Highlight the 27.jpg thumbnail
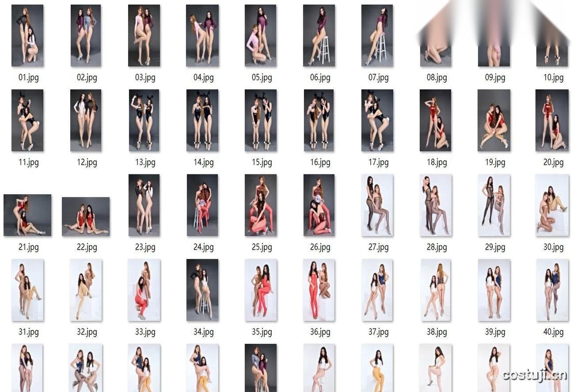This screenshot has width=577, height=392. coord(377,205)
